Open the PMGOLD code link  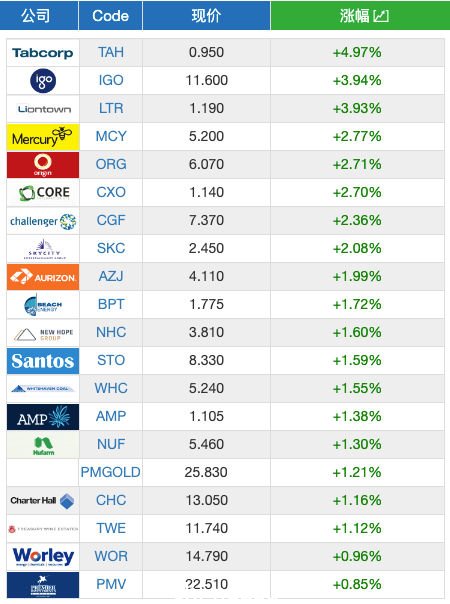point(111,472)
